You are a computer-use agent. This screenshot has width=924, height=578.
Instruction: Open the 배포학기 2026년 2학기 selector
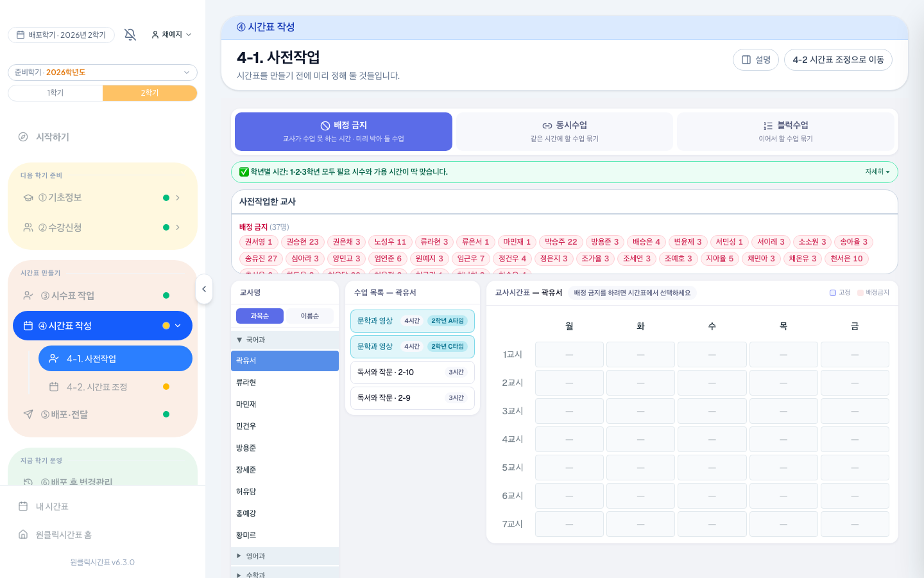(x=61, y=35)
